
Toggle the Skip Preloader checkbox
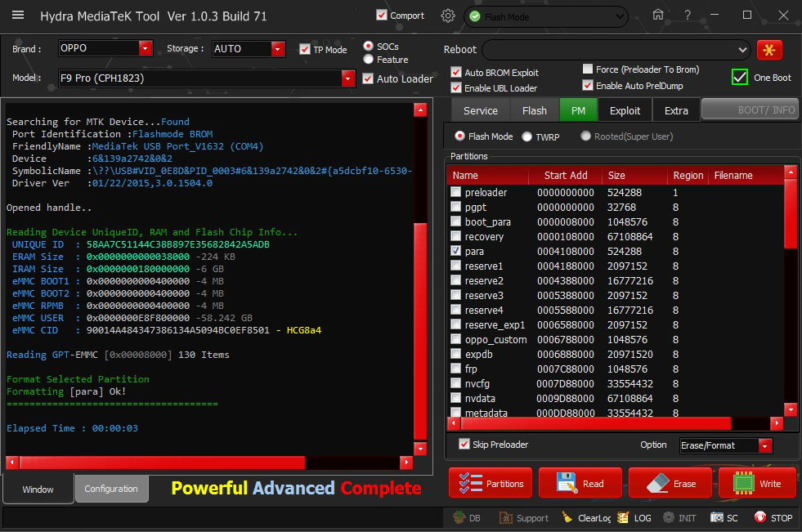click(x=464, y=444)
